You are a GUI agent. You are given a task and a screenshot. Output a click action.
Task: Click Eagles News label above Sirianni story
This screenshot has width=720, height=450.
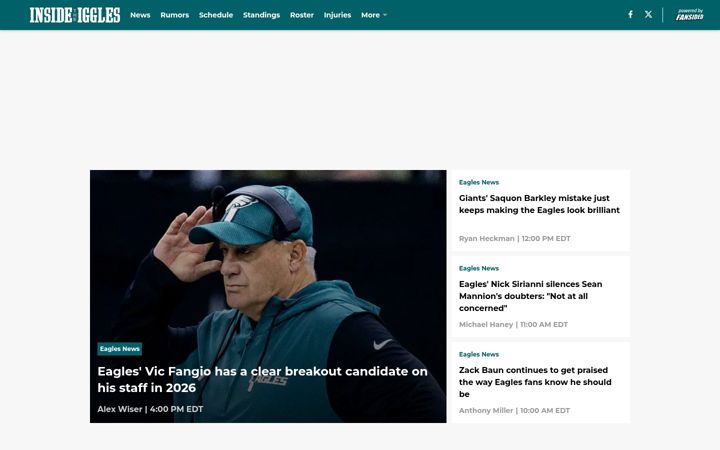(478, 268)
